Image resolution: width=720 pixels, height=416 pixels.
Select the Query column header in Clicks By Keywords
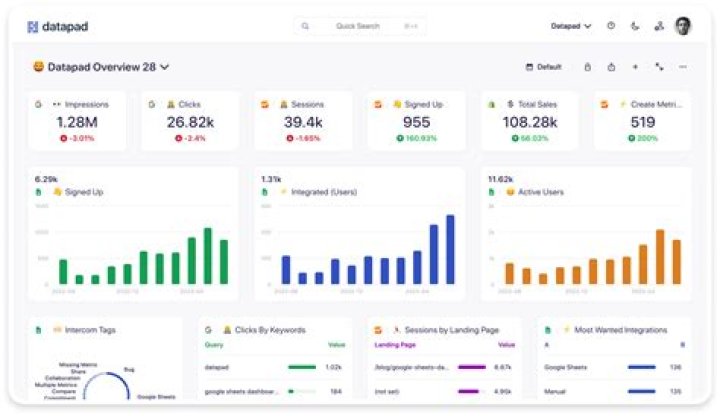coord(214,345)
